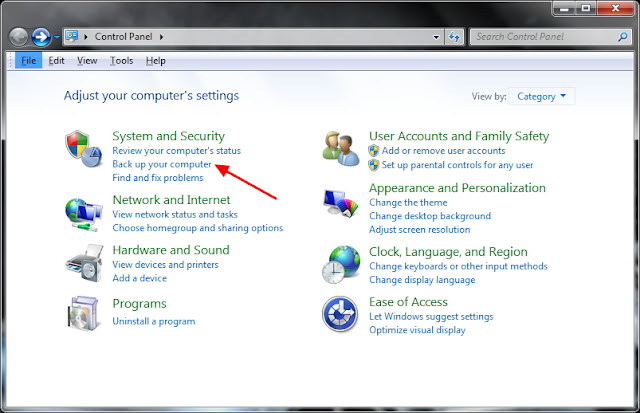Click Uninstall a program

tap(154, 321)
